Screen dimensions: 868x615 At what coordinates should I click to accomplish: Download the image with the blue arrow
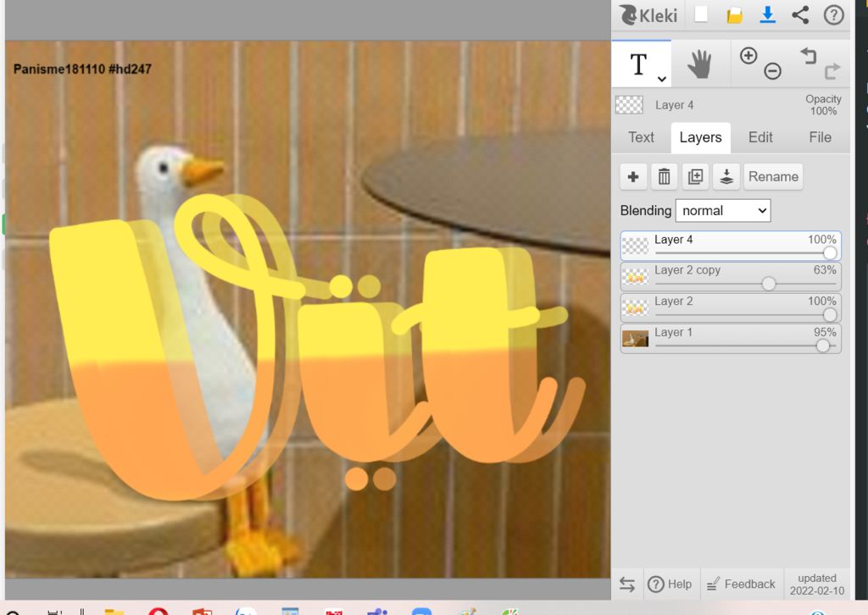(x=767, y=15)
